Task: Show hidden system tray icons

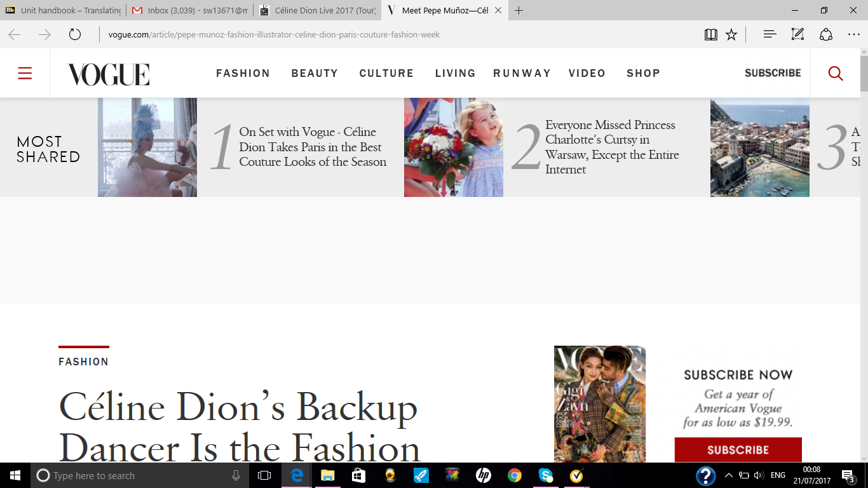Action: 728,475
